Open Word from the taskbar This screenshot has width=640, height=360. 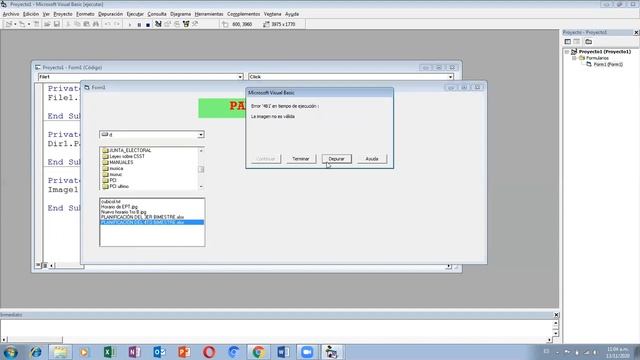(283, 352)
